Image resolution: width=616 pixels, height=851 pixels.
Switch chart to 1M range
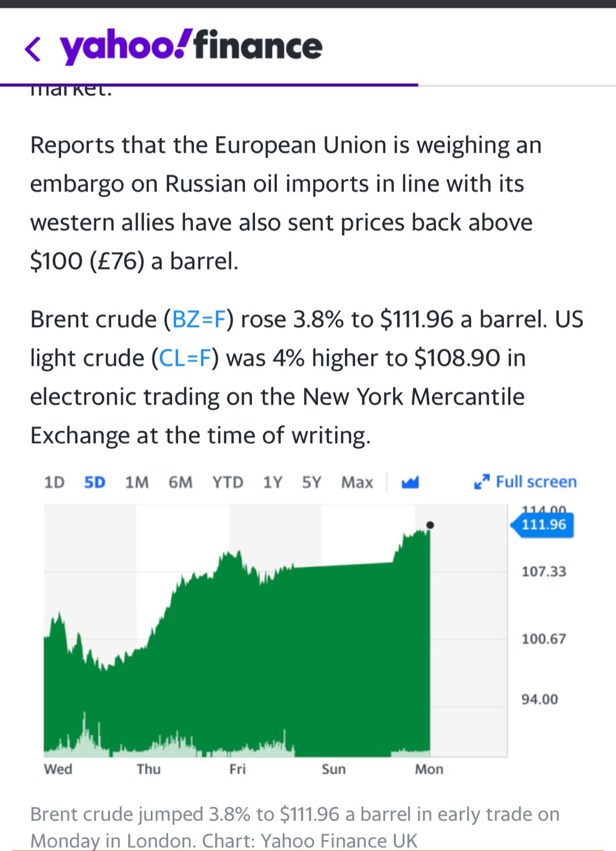click(137, 482)
